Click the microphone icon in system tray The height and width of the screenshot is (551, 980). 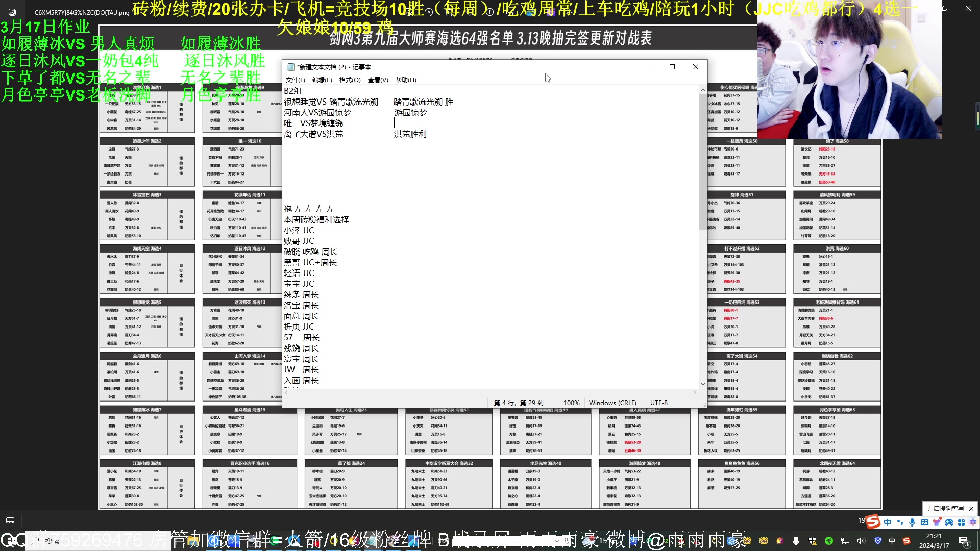796,541
